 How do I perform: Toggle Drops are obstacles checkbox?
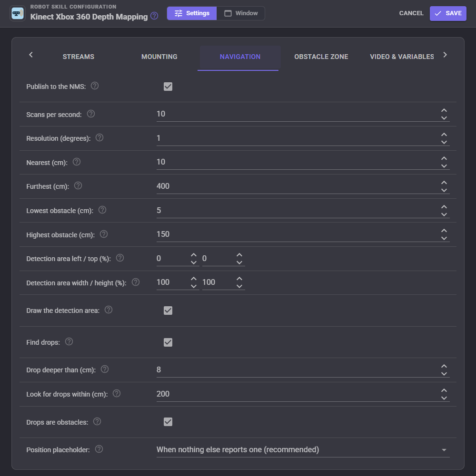(x=168, y=422)
